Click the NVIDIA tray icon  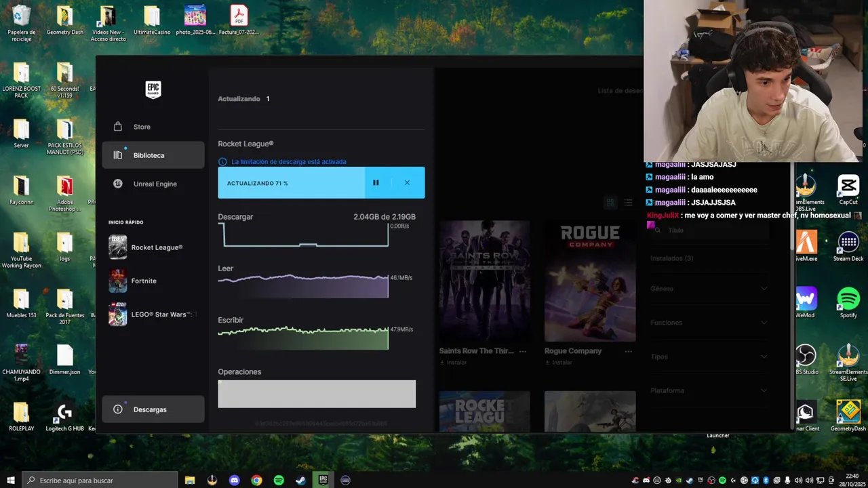click(678, 480)
